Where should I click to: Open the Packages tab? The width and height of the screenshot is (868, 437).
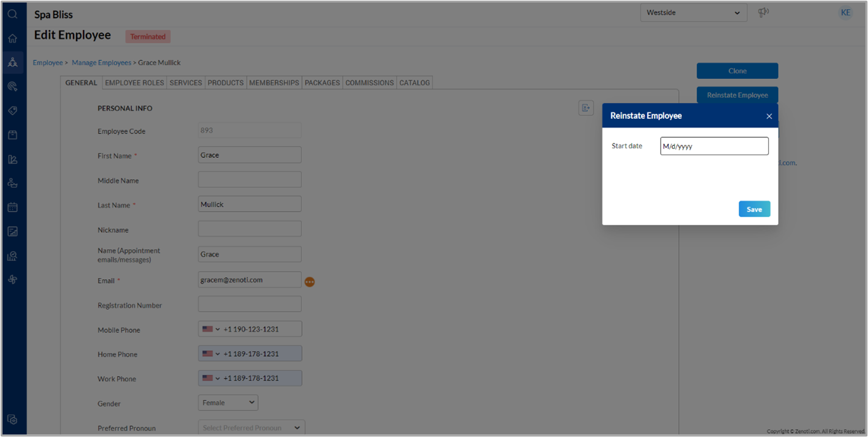point(322,83)
